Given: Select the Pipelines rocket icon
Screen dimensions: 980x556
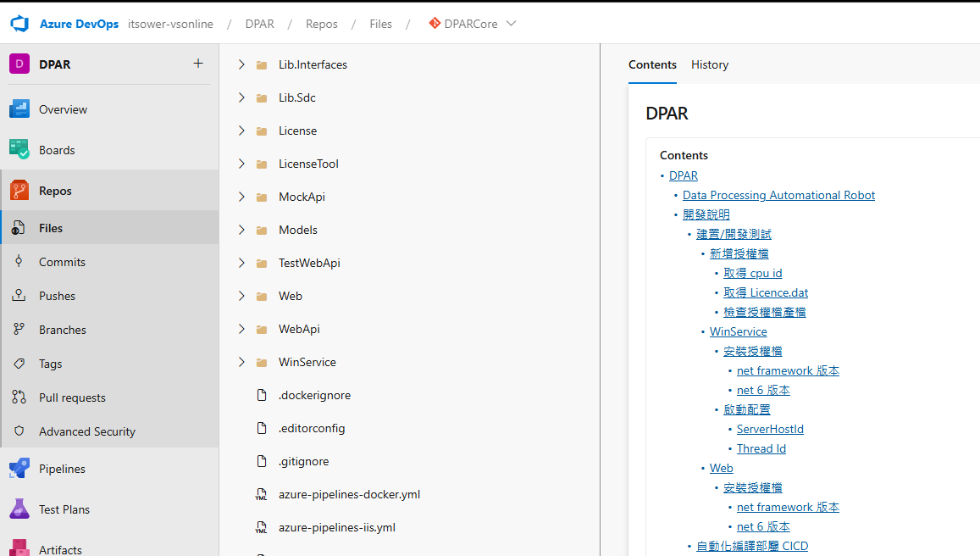Looking at the screenshot, I should (19, 469).
